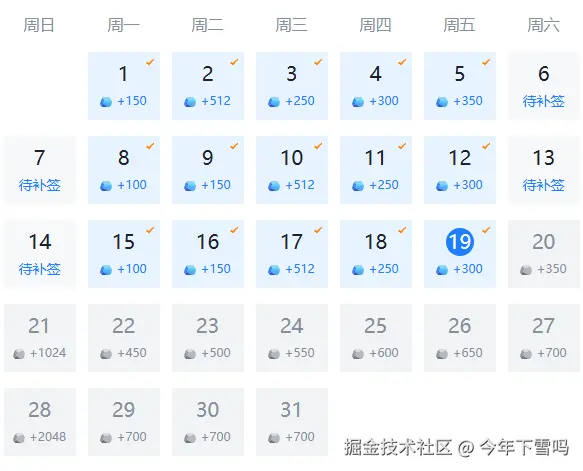Click the blue ore icon on day 17
The width and height of the screenshot is (583, 471).
coord(274,270)
